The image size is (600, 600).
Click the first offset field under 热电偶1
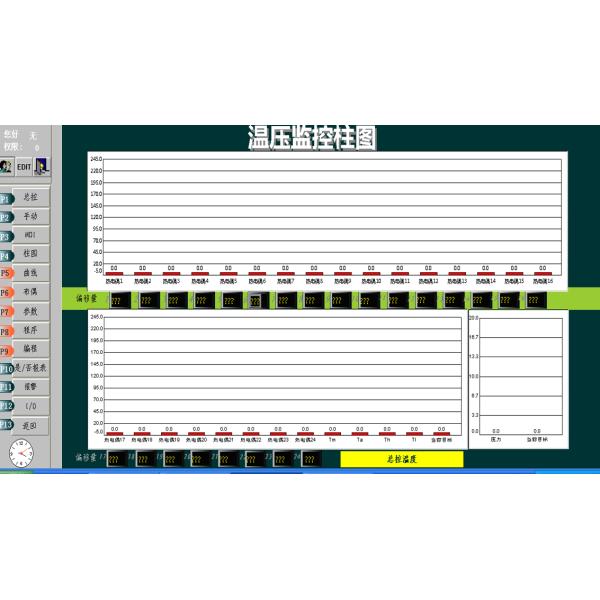pos(116,299)
